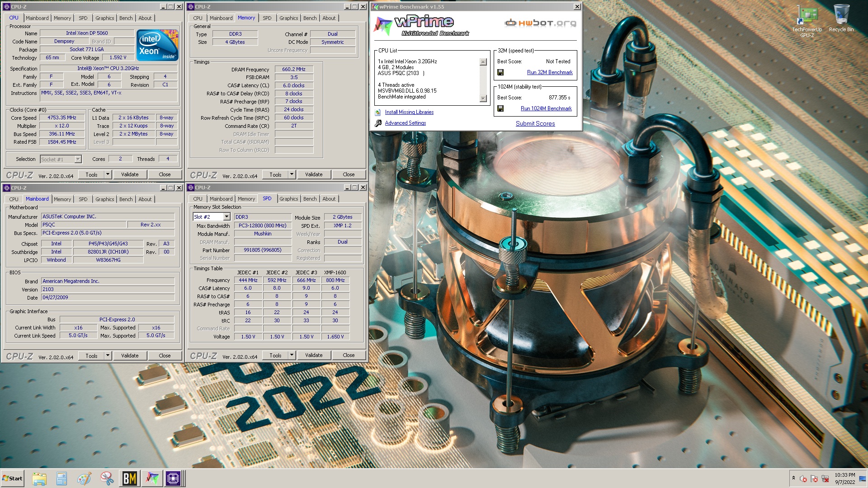The height and width of the screenshot is (488, 868).
Task: Select the active Memory tab with timings
Action: coord(246,18)
